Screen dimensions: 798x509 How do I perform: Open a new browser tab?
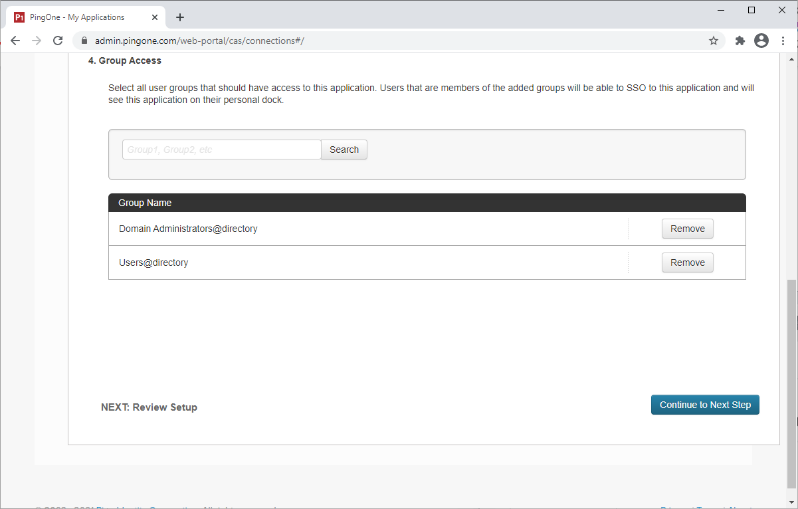tap(180, 17)
